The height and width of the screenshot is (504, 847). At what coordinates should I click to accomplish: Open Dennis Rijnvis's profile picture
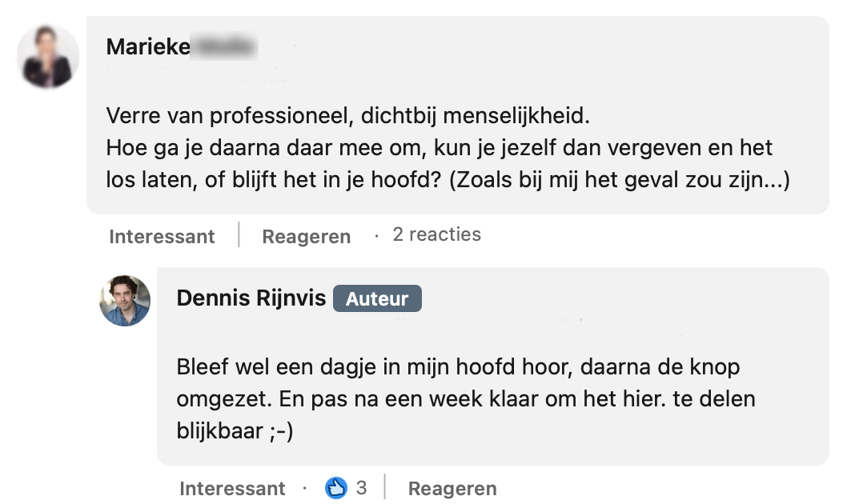(125, 301)
